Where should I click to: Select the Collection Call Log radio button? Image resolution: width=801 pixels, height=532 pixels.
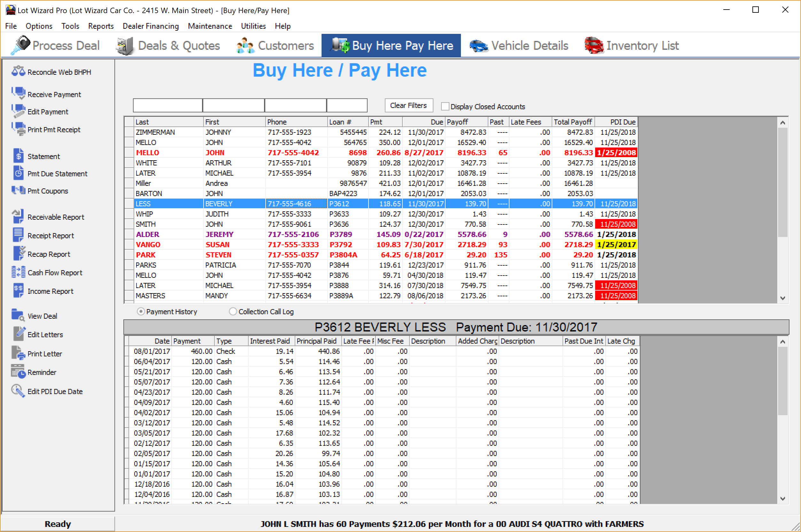[233, 311]
